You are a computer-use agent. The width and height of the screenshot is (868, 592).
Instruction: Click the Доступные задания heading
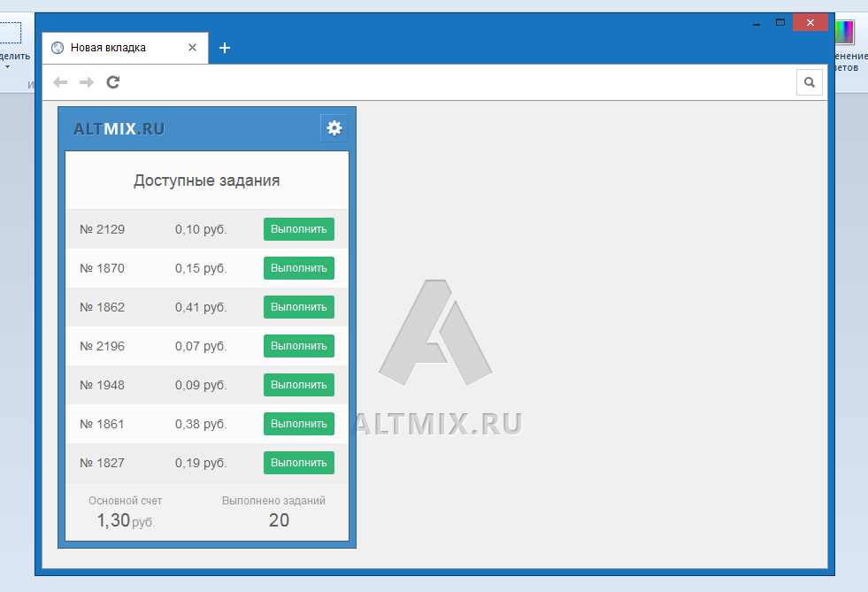pyautogui.click(x=206, y=181)
